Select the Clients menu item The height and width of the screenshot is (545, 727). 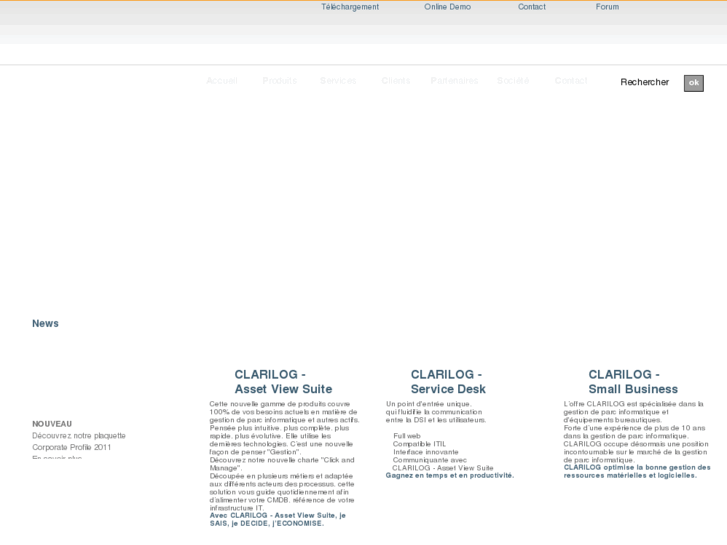tap(395, 81)
